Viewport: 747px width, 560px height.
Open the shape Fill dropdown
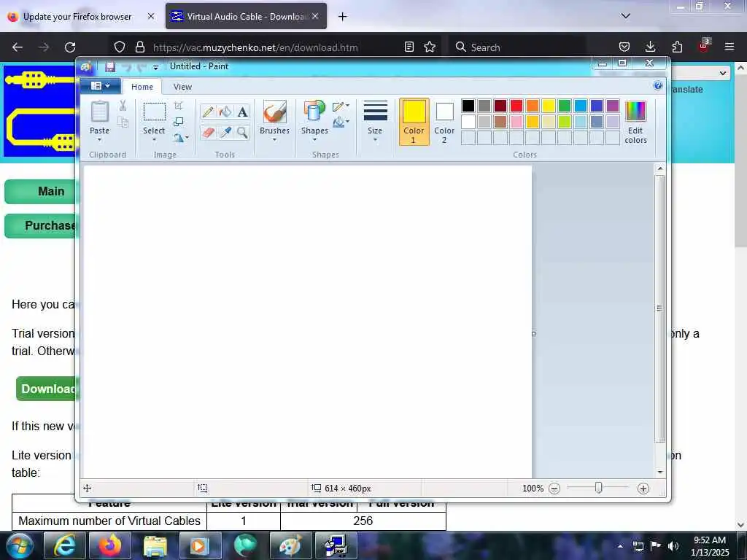pyautogui.click(x=341, y=122)
